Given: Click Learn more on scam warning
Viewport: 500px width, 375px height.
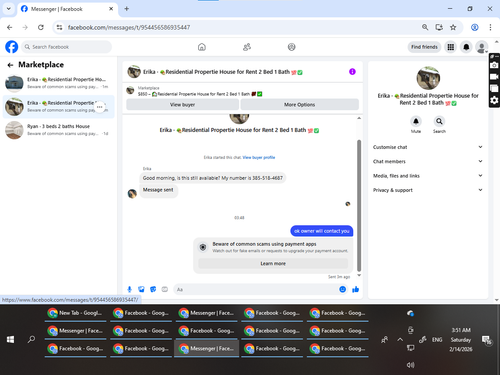Looking at the screenshot, I should point(273,264).
